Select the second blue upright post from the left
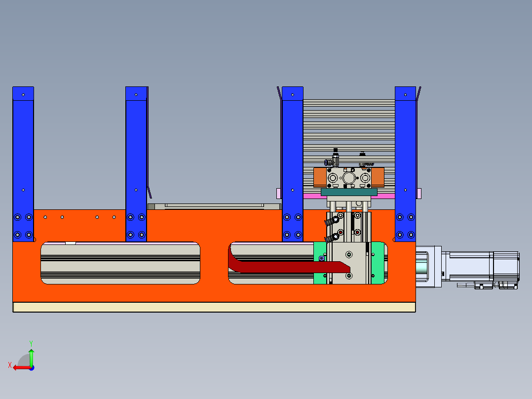The height and width of the screenshot is (399, 532). pos(136,164)
